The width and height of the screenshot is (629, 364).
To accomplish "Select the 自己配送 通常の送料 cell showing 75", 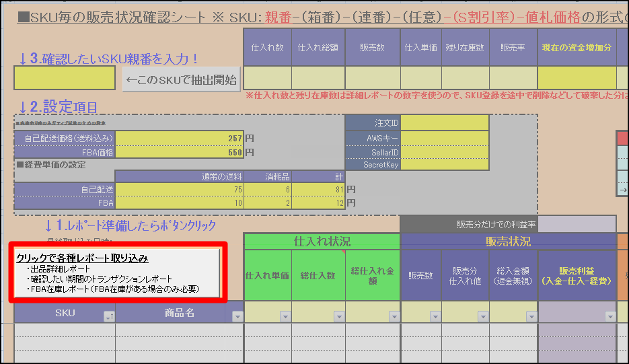I will point(179,190).
